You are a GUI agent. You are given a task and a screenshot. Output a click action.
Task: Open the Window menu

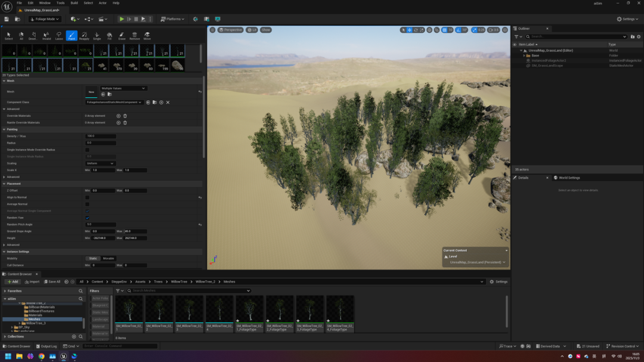click(45, 3)
